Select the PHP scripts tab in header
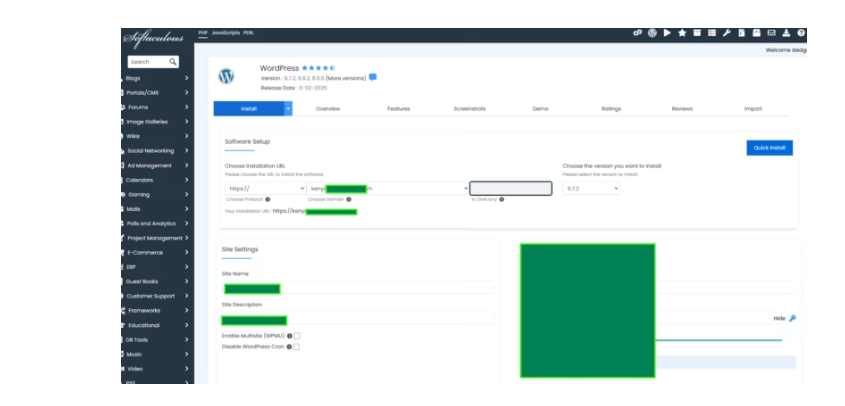Screen dimensions: 845x406 pyautogui.click(x=203, y=33)
